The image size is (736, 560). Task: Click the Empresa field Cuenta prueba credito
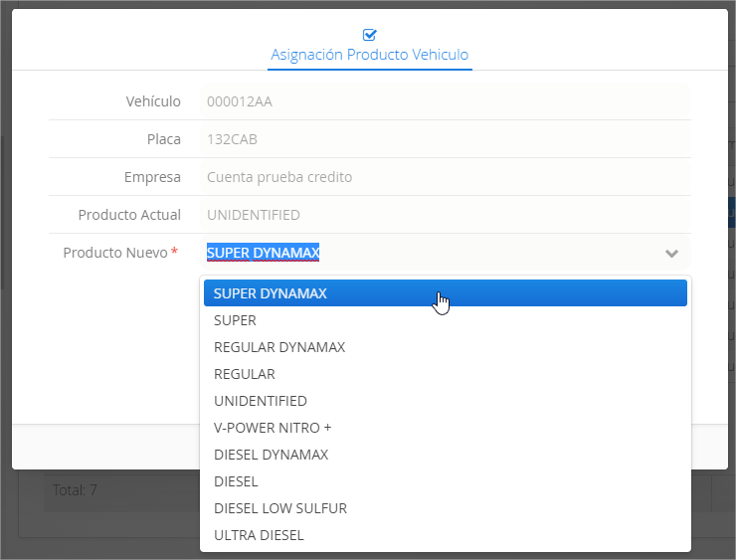pyautogui.click(x=445, y=177)
